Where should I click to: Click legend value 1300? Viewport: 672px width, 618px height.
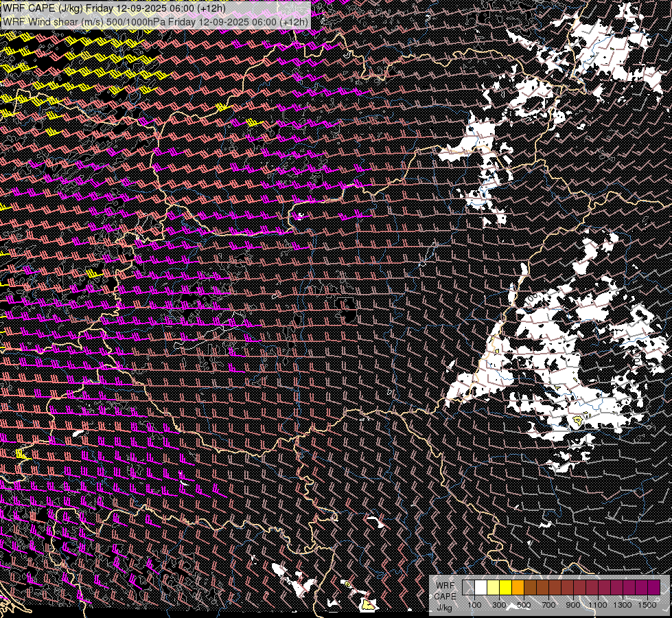(623, 605)
